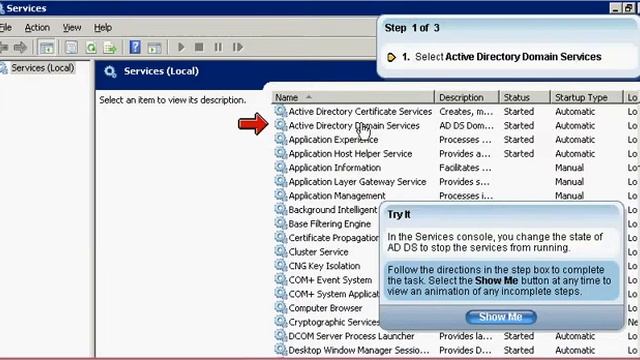Viewport: 640px width, 360px height.
Task: Select the Application Host Helper Service name
Action: point(350,154)
